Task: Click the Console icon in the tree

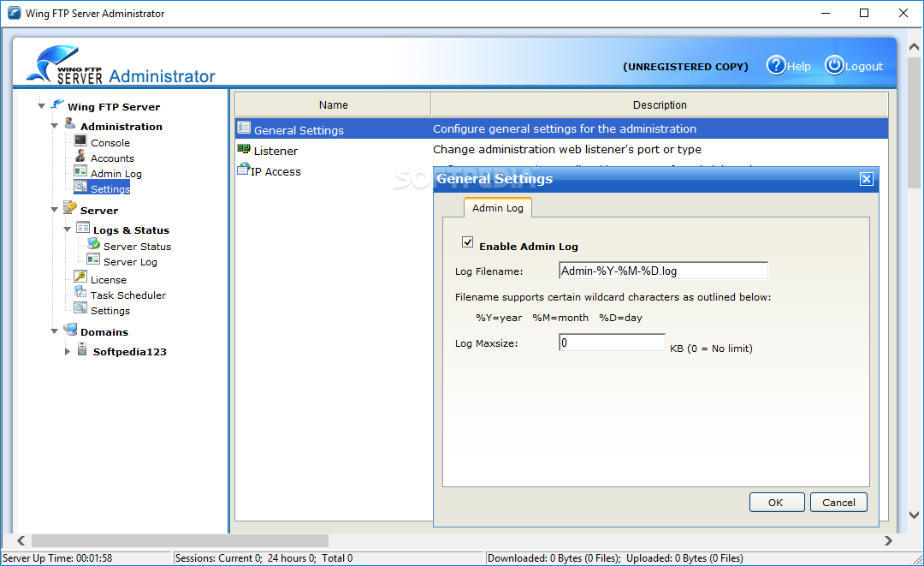Action: (80, 141)
